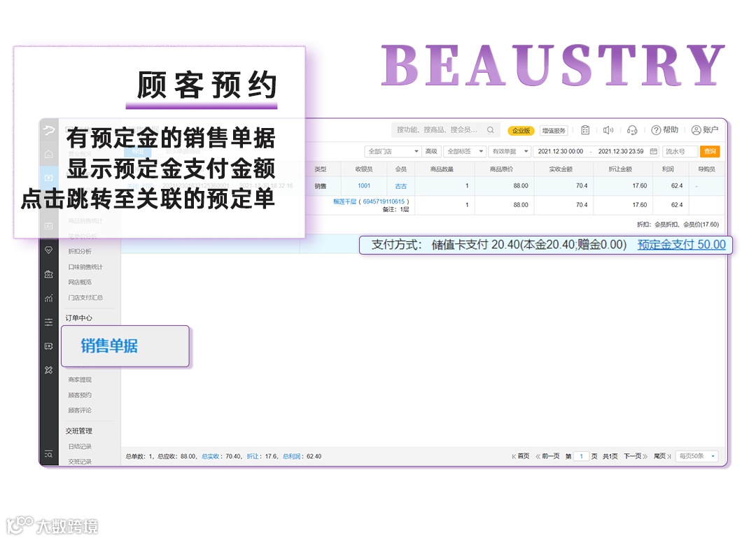Open 交班记录 in the side menu

coord(80,462)
